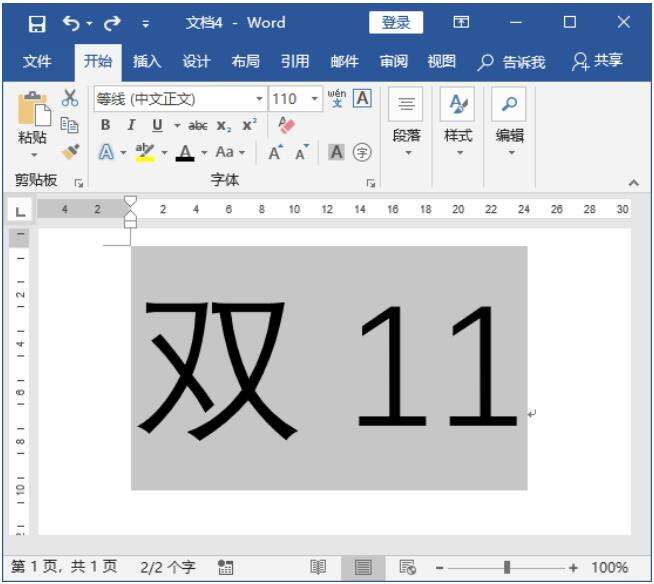Switch to the 审阅 tab
This screenshot has width=654, height=584.
coord(393,62)
